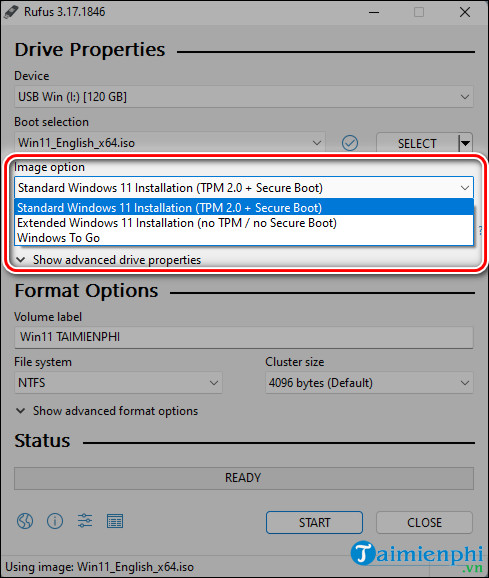Choose Standard Windows 11 Installation list option
Screen dimensions: 489x578
pos(244,208)
